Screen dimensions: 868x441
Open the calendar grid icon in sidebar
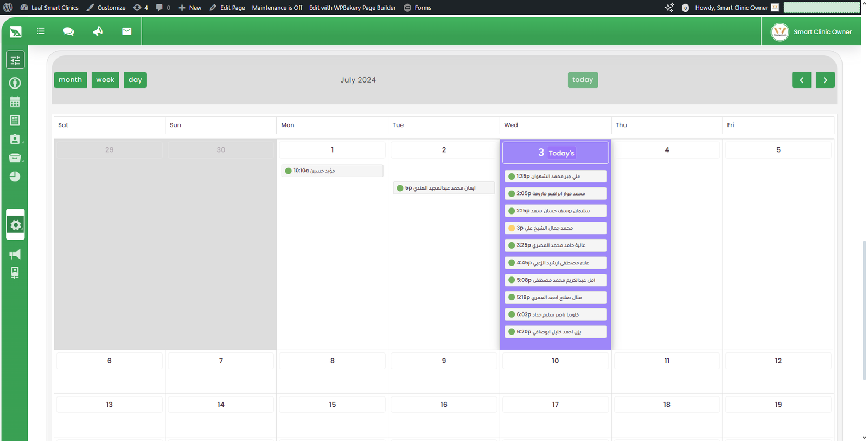coord(15,102)
